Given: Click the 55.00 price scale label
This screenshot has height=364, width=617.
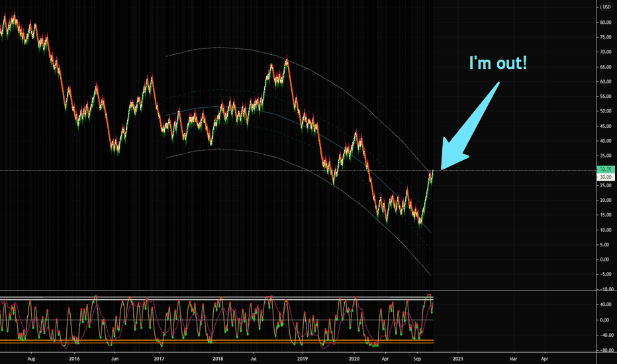Looking at the screenshot, I should [606, 97].
